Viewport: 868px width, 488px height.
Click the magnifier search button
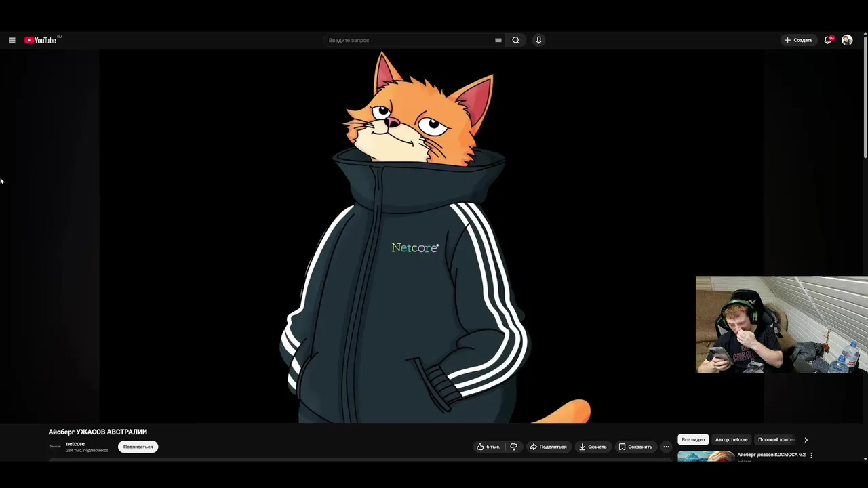pyautogui.click(x=516, y=40)
